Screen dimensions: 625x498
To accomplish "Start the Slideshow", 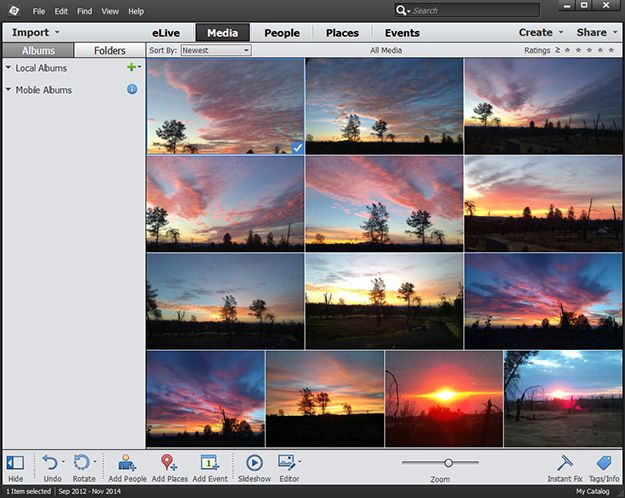I will click(254, 463).
